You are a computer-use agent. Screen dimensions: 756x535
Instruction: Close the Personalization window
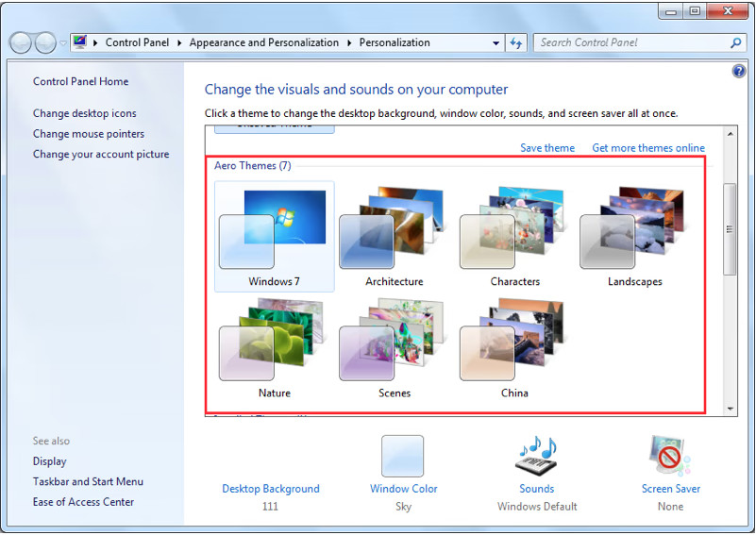(x=728, y=11)
